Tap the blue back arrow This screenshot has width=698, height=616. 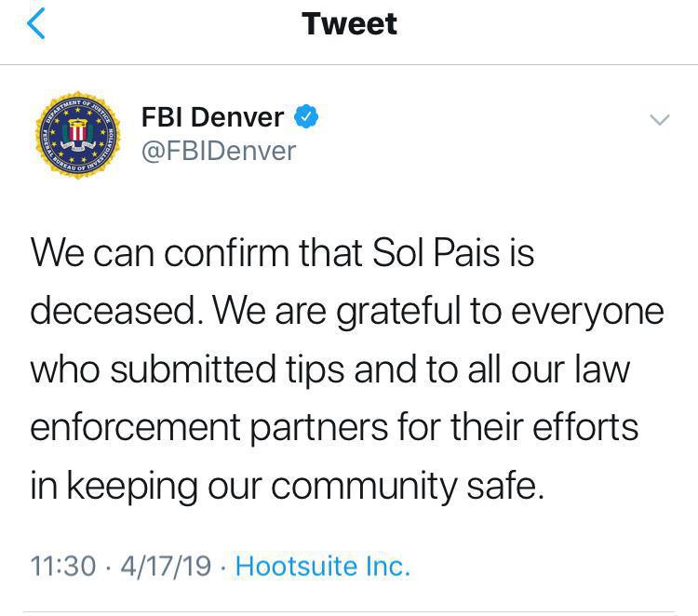[36, 23]
